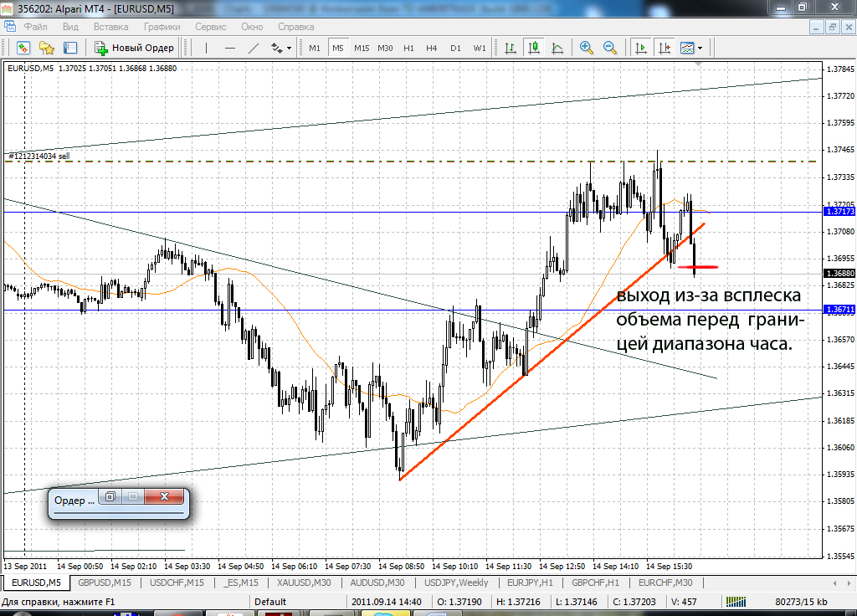Toggle the Terminal panel icon
This screenshot has height=616, width=857.
point(70,48)
